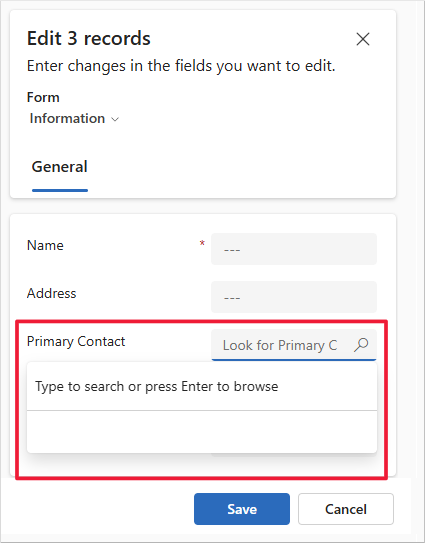Image resolution: width=425 pixels, height=543 pixels.
Task: Click into the Look for Primary Contact box
Action: [x=280, y=345]
